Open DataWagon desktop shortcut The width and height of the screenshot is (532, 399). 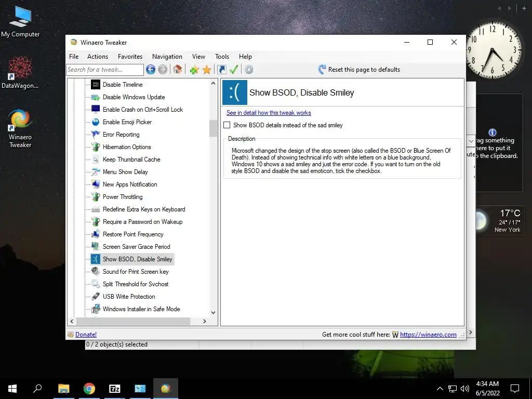pyautogui.click(x=20, y=73)
